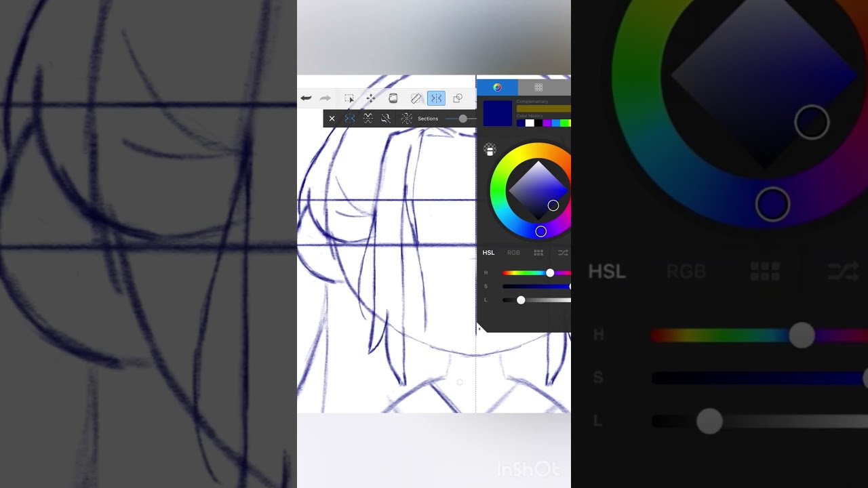Click the "Sections" label

428,119
